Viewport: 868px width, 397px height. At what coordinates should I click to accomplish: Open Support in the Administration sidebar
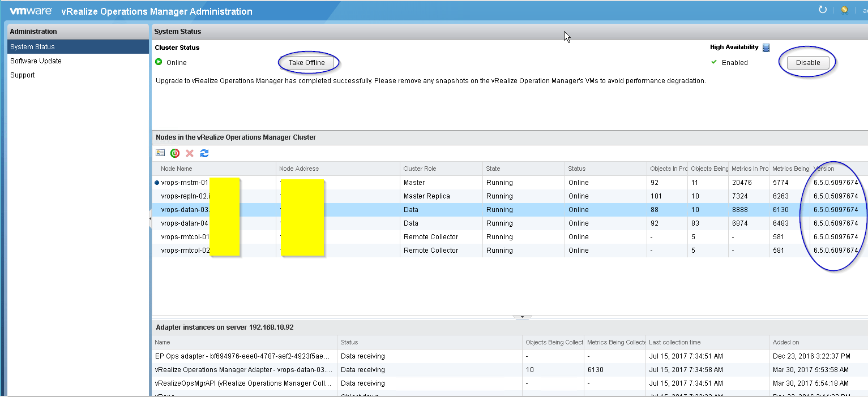click(x=23, y=75)
